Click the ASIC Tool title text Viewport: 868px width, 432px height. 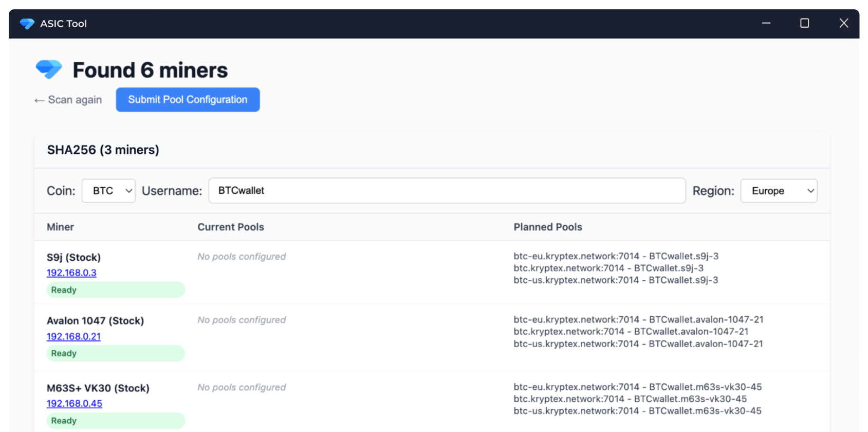tap(64, 24)
